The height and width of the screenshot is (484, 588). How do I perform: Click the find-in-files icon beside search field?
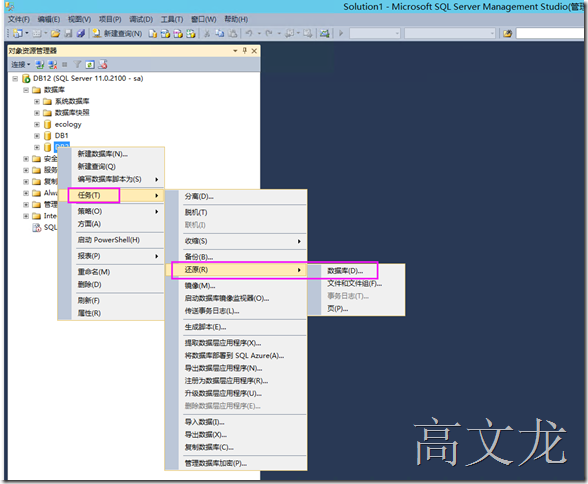pos(507,33)
